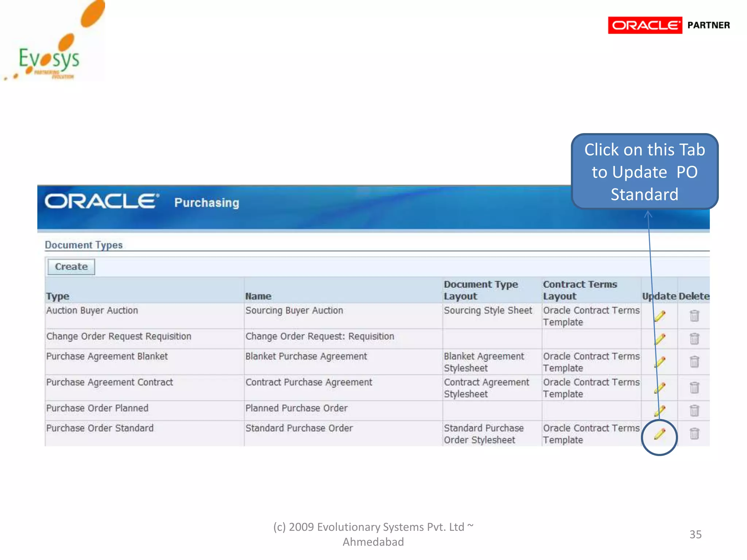Delete the Purchase Order Planned row

pyautogui.click(x=694, y=411)
